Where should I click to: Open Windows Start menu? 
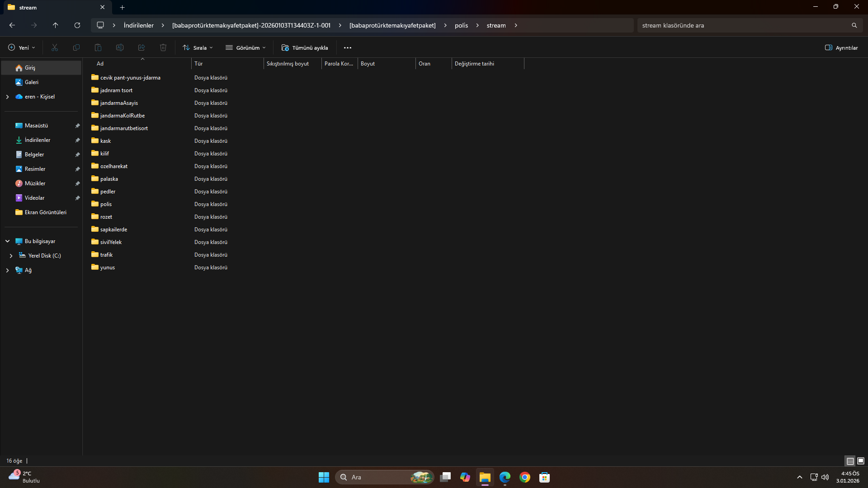pyautogui.click(x=324, y=477)
